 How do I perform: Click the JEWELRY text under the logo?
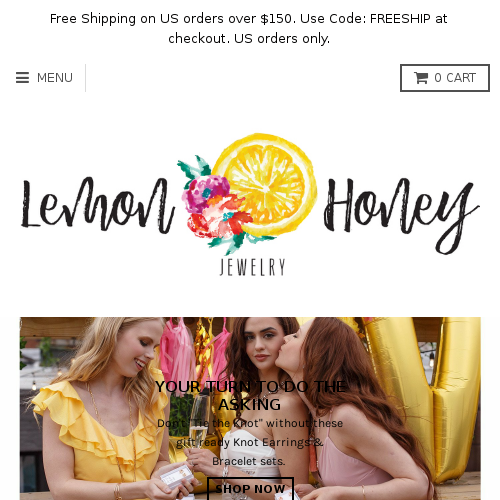click(252, 267)
